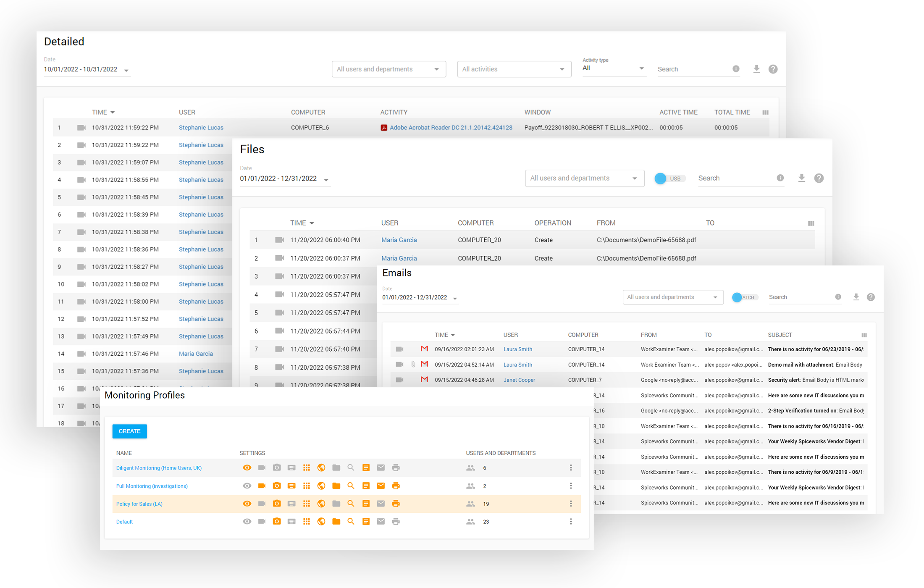Image resolution: width=924 pixels, height=588 pixels.
Task: Toggle eye visibility for Diligent Monitoring profile
Action: (247, 467)
